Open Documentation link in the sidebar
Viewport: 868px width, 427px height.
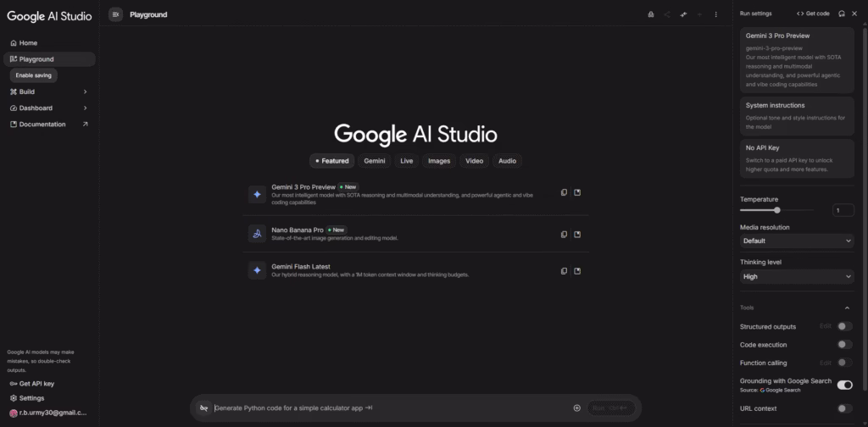pos(49,125)
